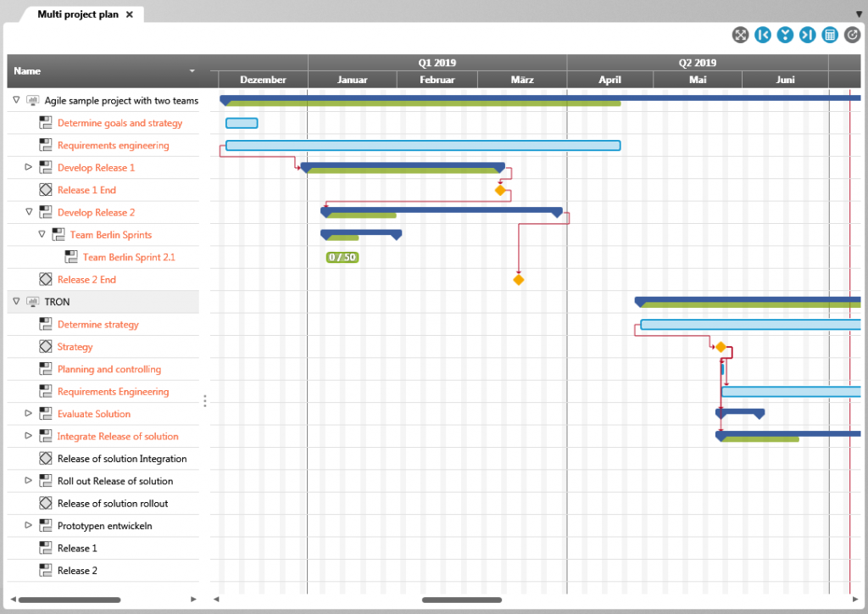Click the 0 / 50 progress indicator

(x=342, y=256)
